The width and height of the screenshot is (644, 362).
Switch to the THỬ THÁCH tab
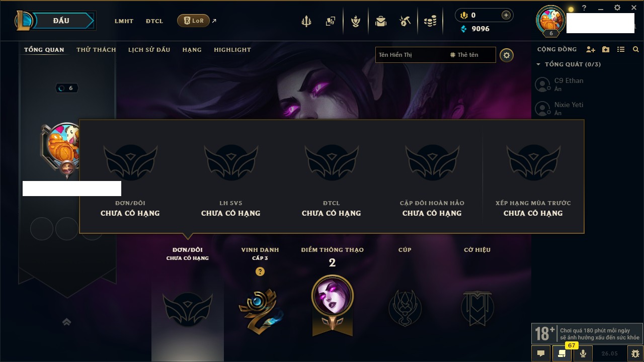click(x=96, y=50)
